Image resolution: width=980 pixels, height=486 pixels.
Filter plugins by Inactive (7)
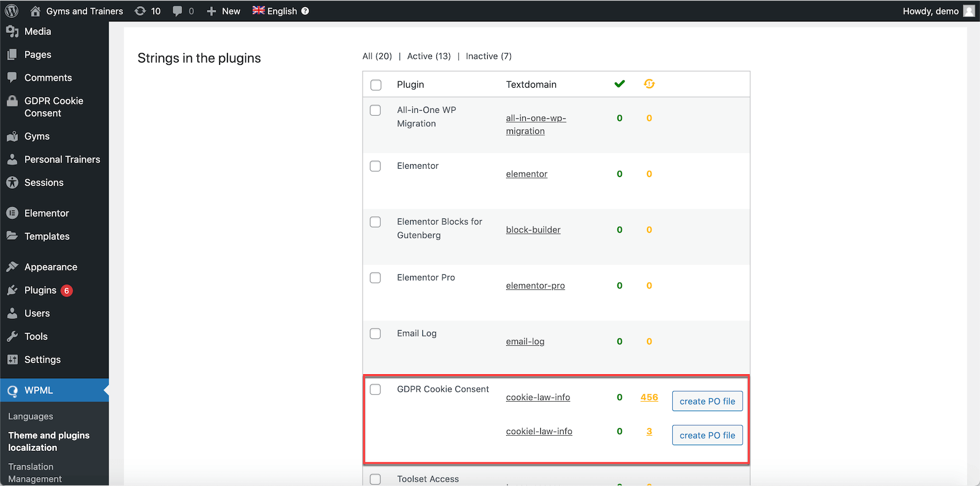click(x=489, y=56)
